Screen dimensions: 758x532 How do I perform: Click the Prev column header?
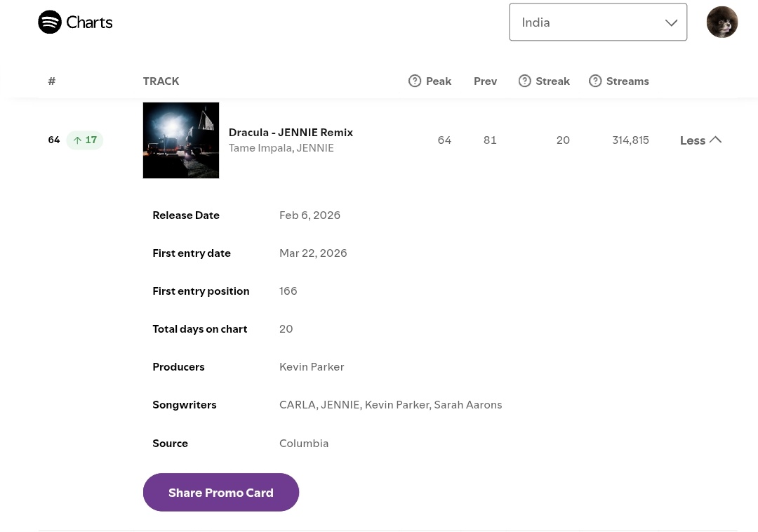[486, 81]
